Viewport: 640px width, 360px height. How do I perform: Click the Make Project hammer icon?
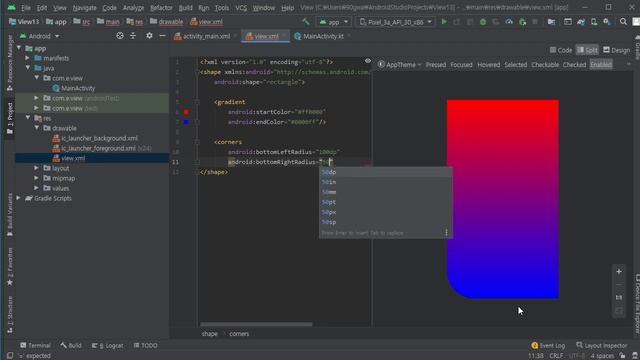point(306,22)
